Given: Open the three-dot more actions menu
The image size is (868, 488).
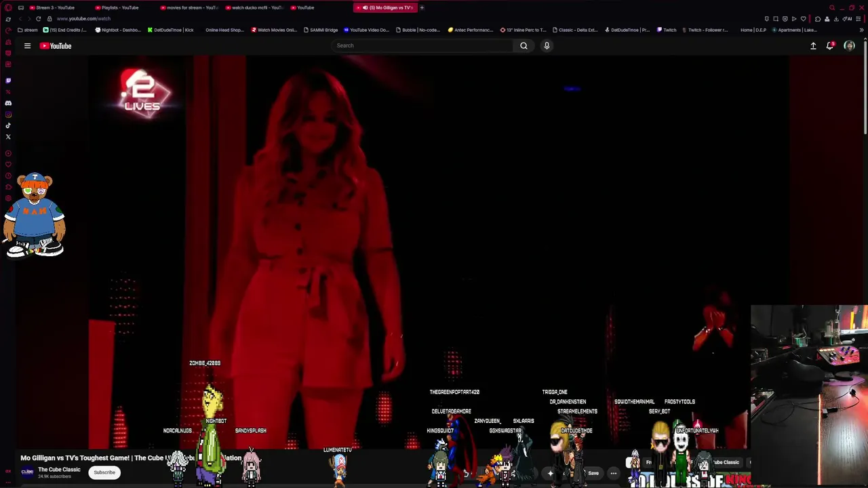Looking at the screenshot, I should (x=614, y=473).
